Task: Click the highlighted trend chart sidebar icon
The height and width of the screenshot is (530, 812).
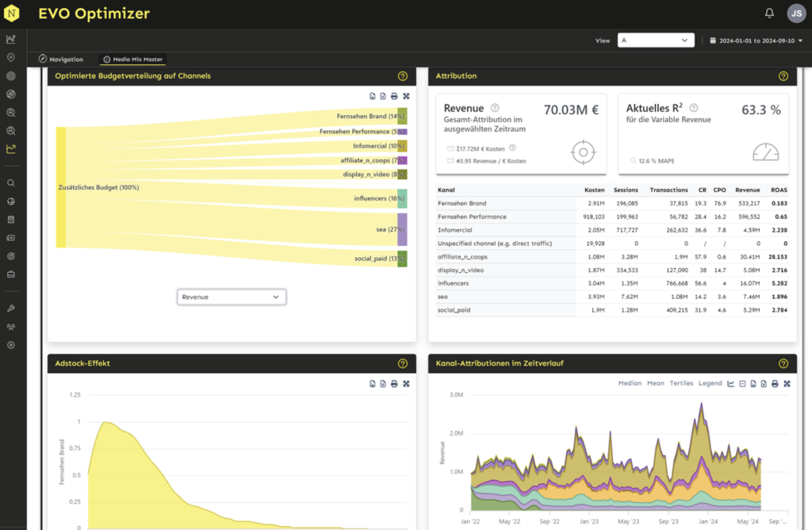Action: (11, 148)
